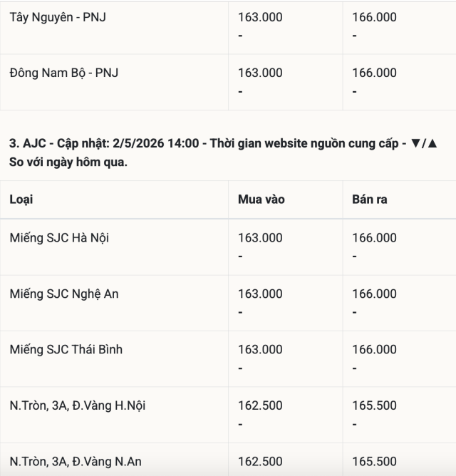Click Miếng SJC Hà Nội buy price 163.000
The image size is (456, 476).
(x=260, y=238)
